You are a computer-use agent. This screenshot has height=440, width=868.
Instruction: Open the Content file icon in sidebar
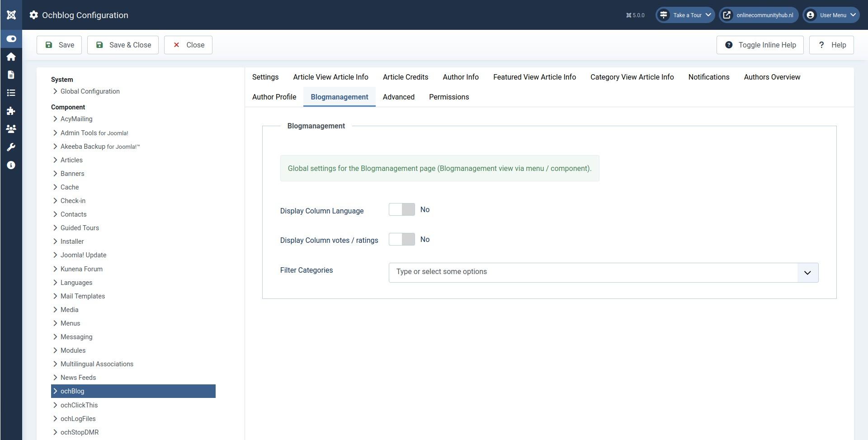click(x=11, y=75)
